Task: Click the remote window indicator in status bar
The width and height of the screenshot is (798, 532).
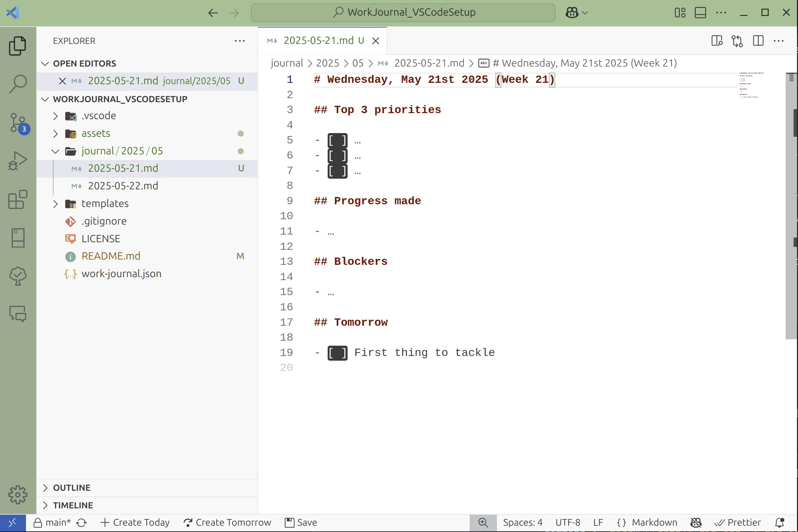Action: (x=13, y=523)
